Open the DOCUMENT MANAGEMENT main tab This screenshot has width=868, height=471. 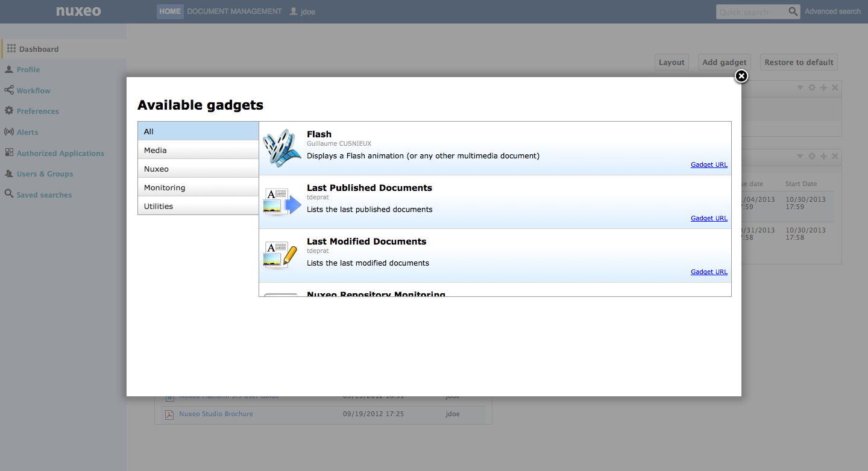(x=234, y=11)
